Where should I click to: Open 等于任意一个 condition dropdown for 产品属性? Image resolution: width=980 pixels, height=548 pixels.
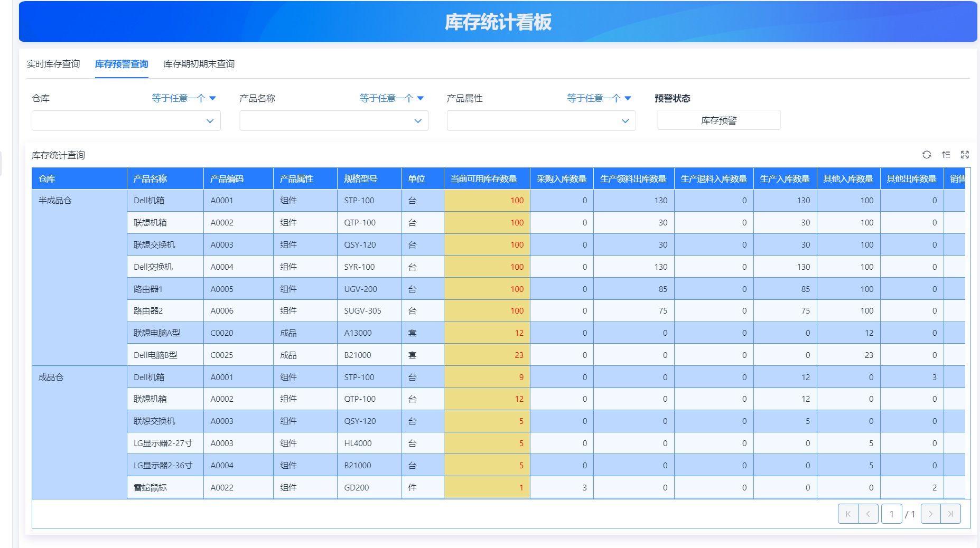click(599, 98)
